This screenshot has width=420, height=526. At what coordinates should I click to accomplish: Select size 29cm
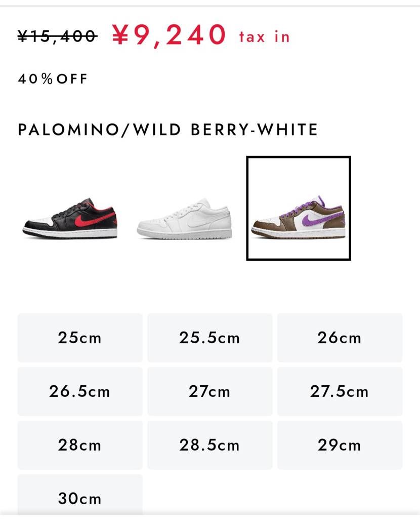(x=340, y=446)
